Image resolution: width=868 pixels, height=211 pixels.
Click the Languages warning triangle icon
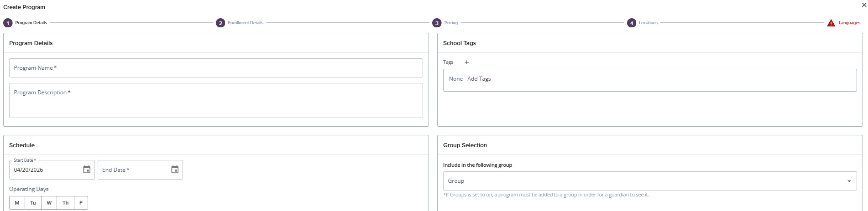tap(831, 23)
